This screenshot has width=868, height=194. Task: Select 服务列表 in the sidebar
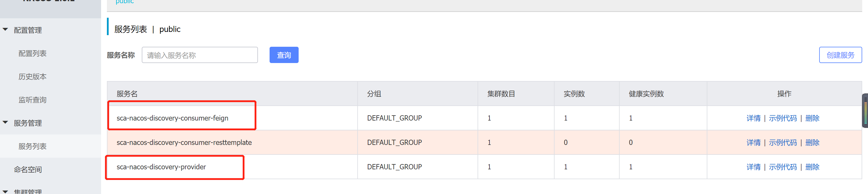(x=33, y=146)
